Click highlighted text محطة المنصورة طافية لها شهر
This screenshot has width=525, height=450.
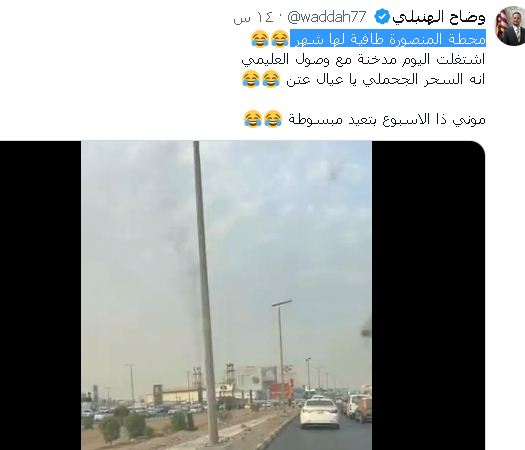[388, 39]
